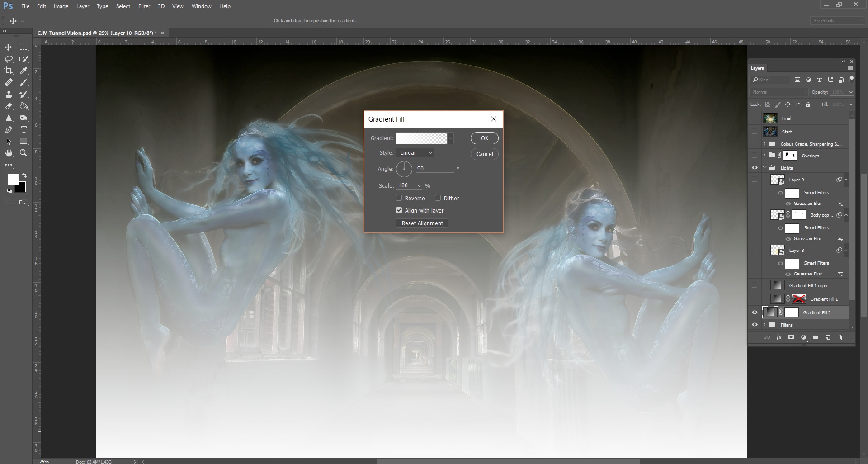Hide the Gradient Fill 2 layer
Image resolution: width=868 pixels, height=464 pixels.
[x=755, y=312]
